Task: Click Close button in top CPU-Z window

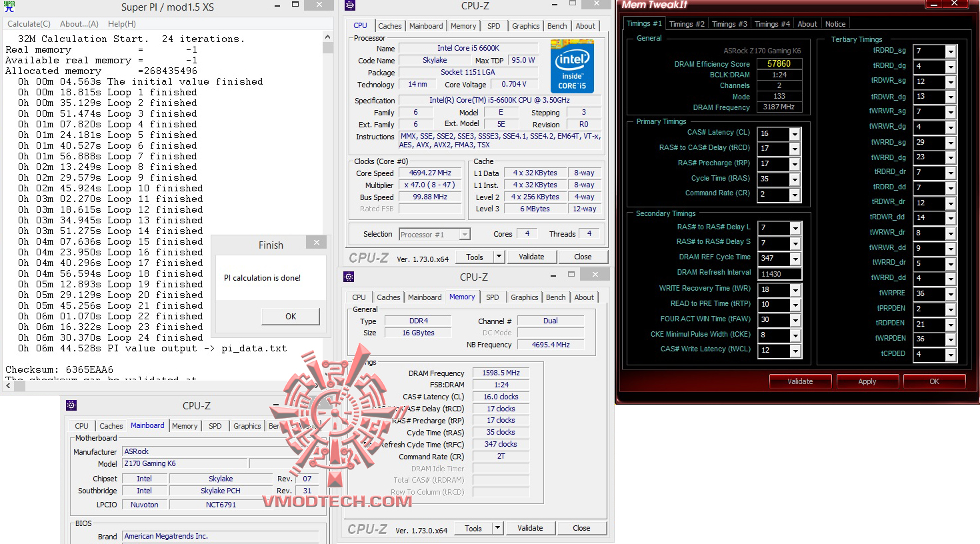Action: (583, 257)
